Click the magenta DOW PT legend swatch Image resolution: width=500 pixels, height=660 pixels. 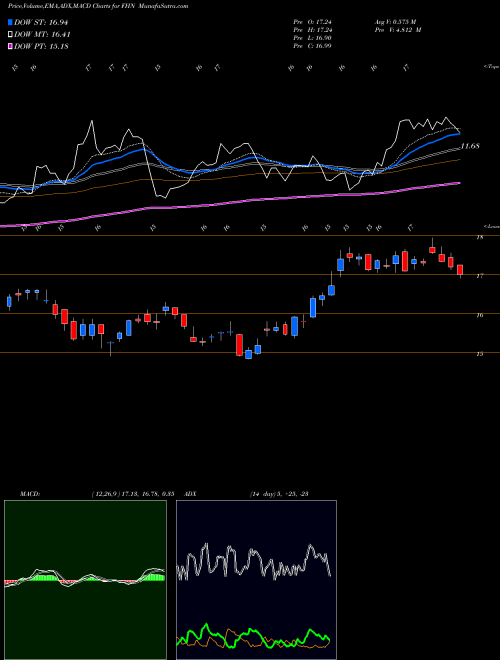pos(10,46)
